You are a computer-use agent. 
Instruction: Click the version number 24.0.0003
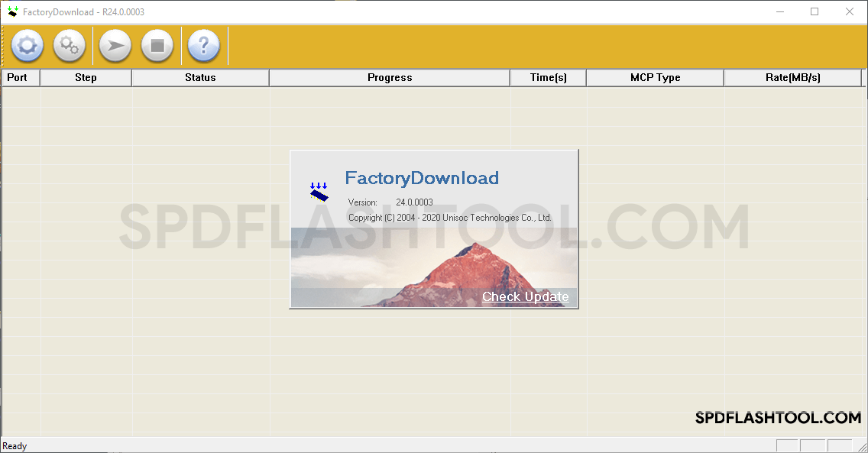414,202
